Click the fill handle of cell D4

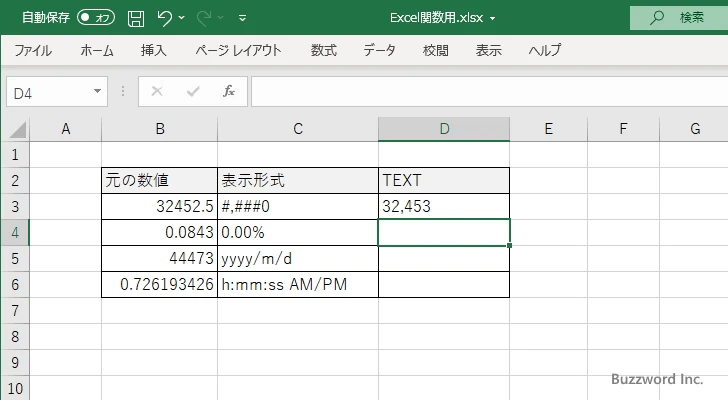point(509,245)
